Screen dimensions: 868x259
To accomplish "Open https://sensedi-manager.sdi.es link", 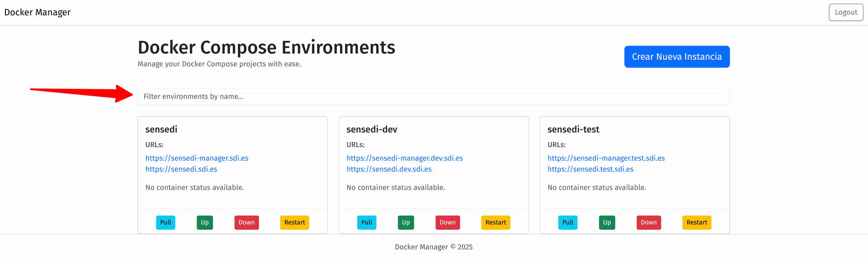I will coord(197,158).
